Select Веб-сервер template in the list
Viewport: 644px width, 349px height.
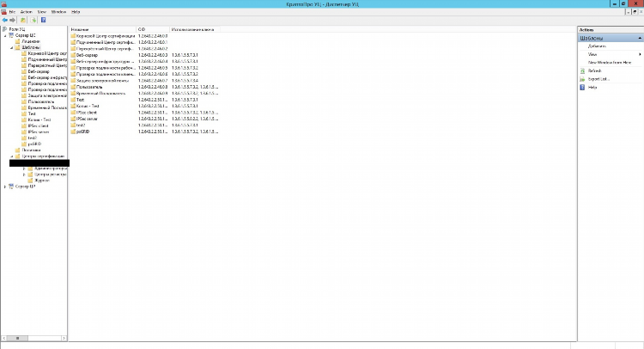click(87, 55)
